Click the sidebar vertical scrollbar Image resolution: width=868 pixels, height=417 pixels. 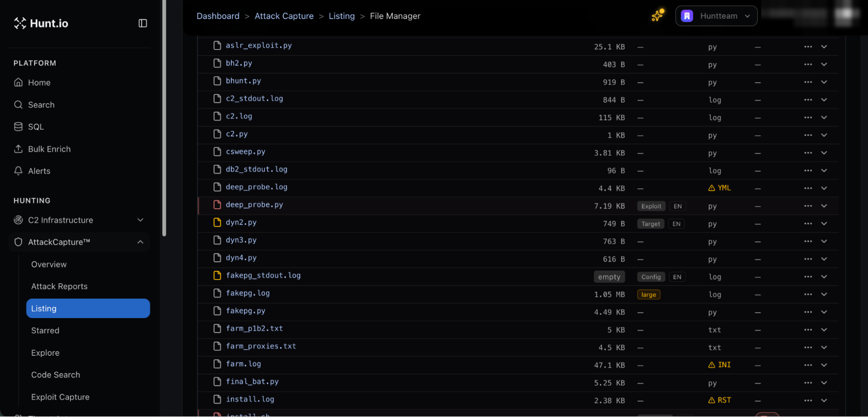[x=164, y=118]
